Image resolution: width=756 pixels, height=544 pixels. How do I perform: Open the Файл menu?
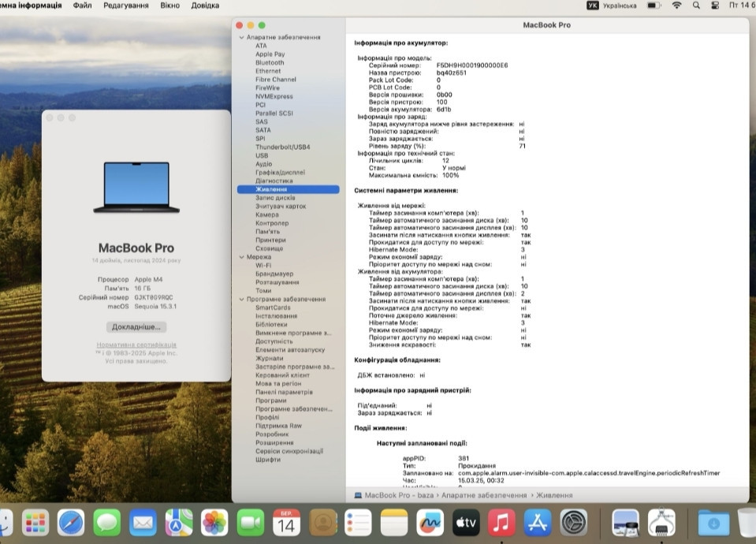click(82, 6)
